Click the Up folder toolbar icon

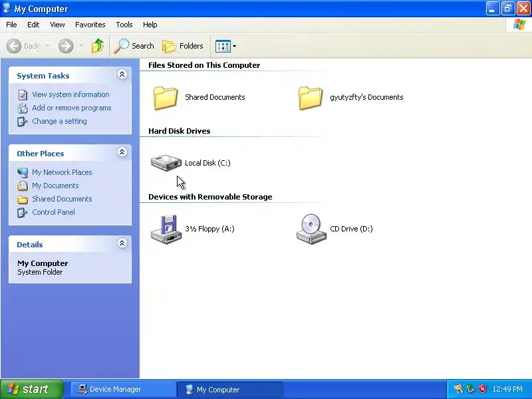[x=98, y=46]
